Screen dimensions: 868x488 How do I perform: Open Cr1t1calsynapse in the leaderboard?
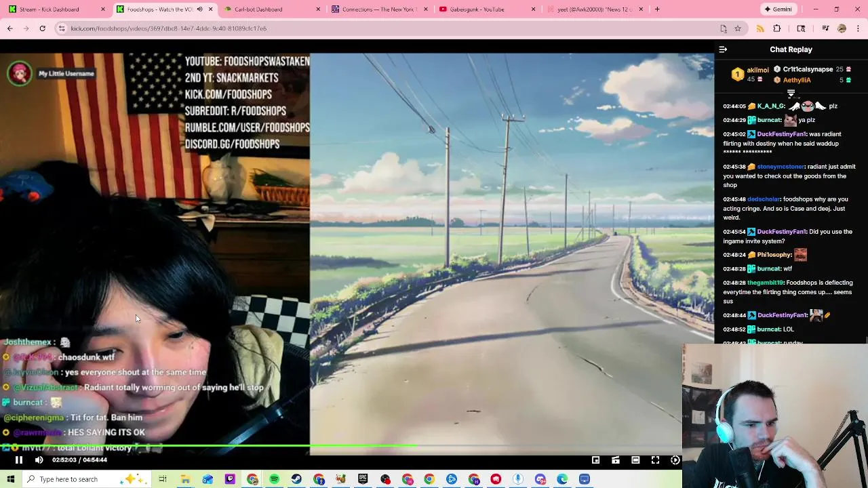pyautogui.click(x=808, y=69)
